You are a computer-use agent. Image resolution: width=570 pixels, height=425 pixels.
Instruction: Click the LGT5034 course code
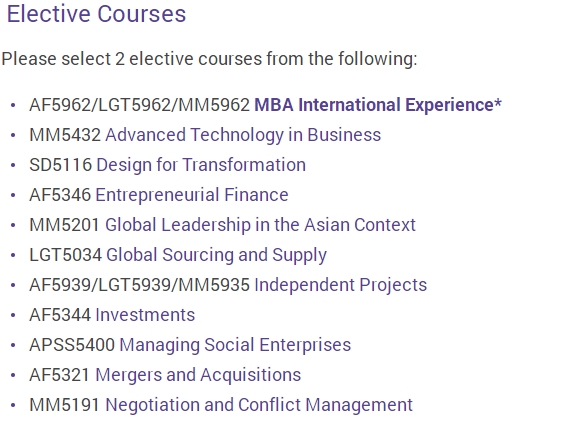(65, 255)
